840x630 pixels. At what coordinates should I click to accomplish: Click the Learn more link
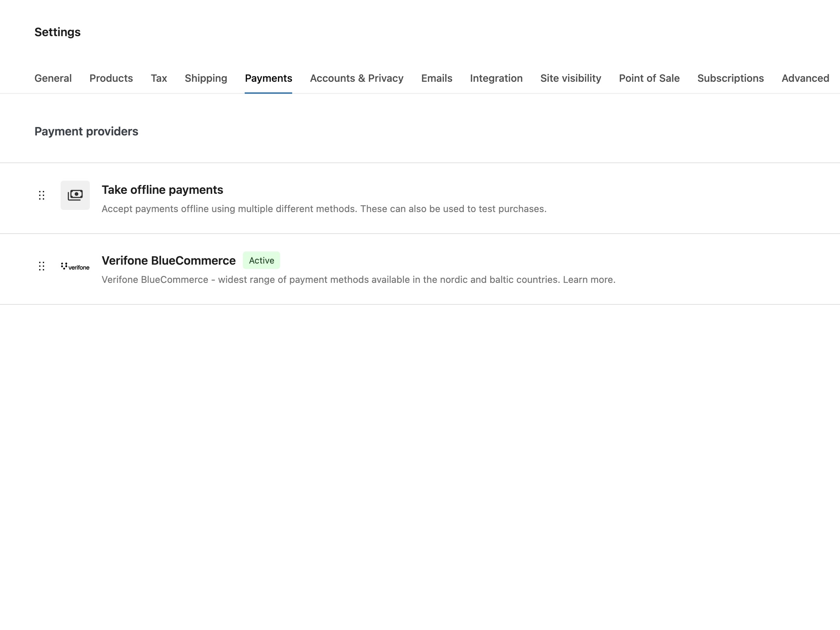pyautogui.click(x=589, y=280)
